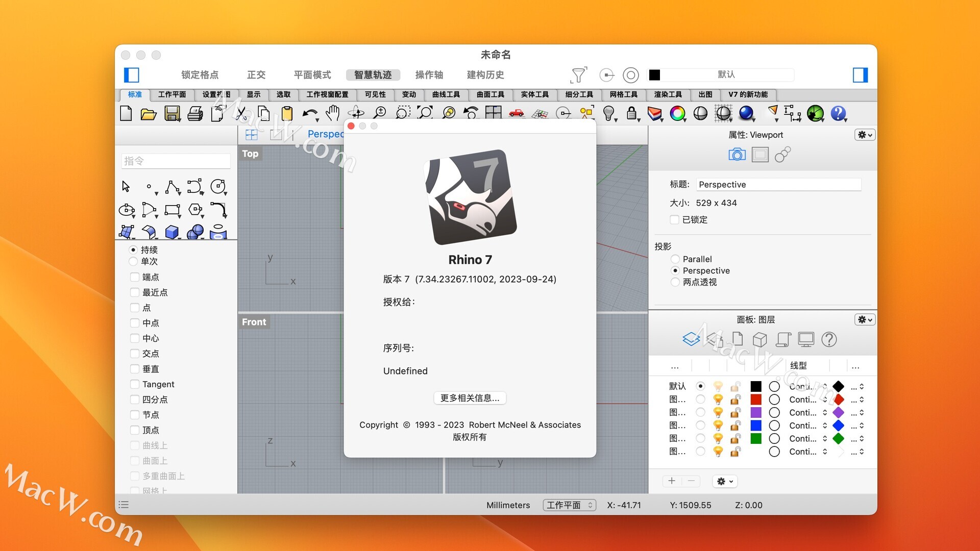Click the Undo arrow icon
The image size is (980, 551).
pos(309,114)
